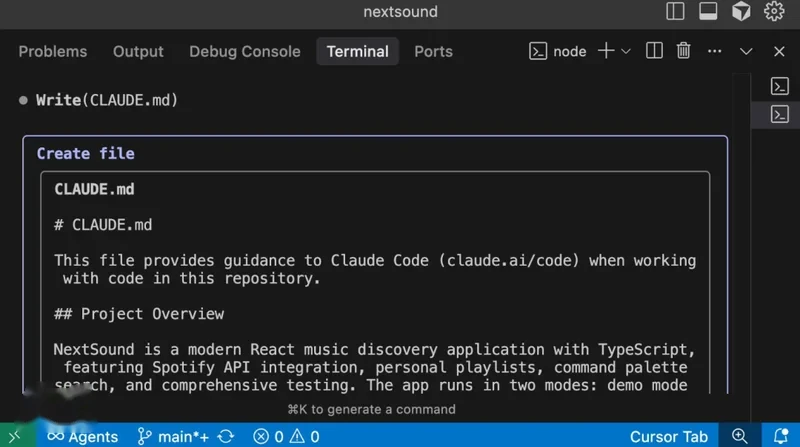Collapse the panel with chevron down
Screen dimensions: 800x447
click(746, 52)
